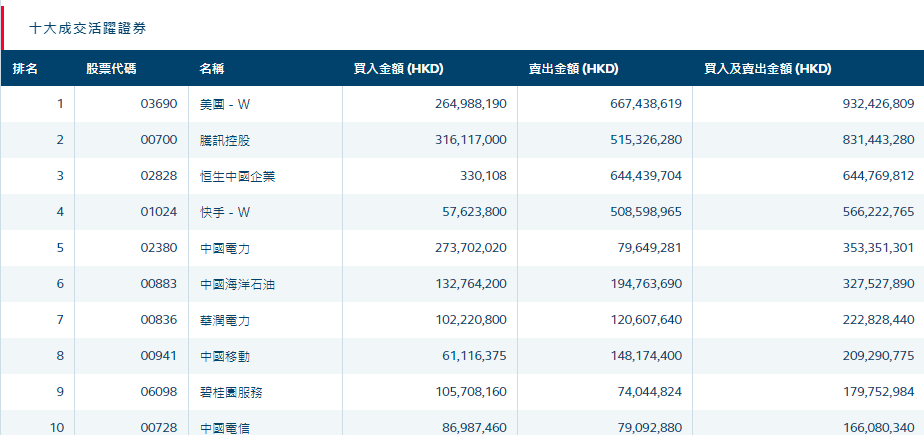
Task: Click the stock name 美團 - W
Action: (225, 104)
